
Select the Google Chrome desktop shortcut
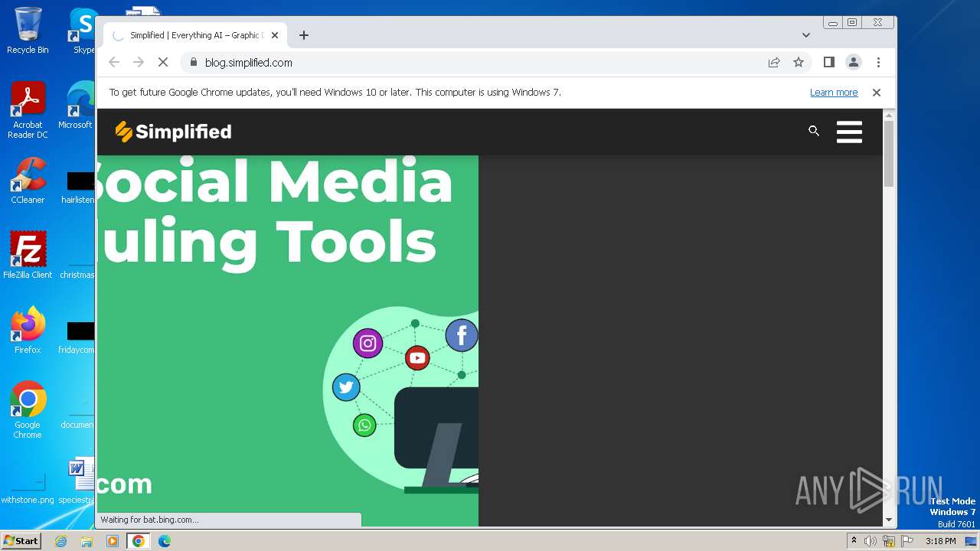tap(28, 409)
